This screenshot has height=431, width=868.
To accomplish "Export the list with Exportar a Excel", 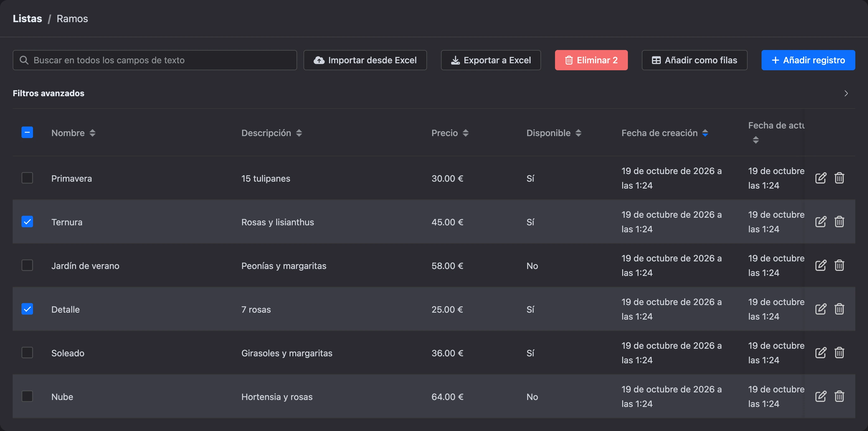I will click(491, 60).
